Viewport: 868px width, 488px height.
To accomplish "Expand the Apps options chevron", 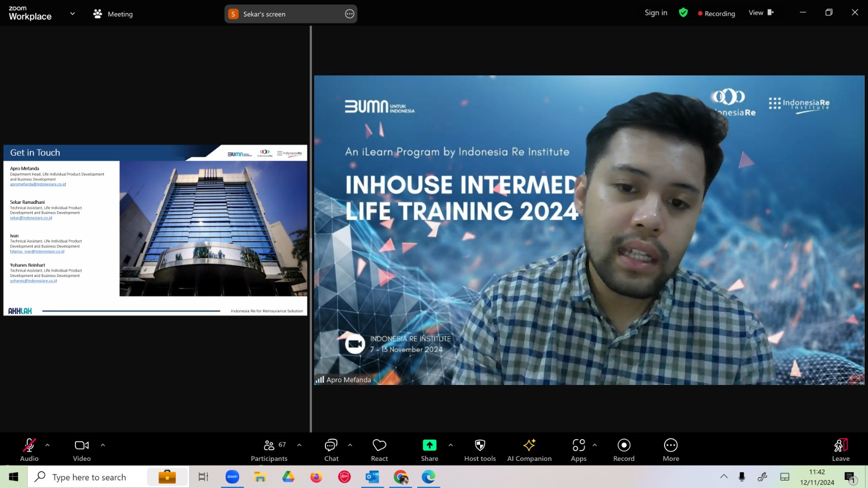I will click(x=595, y=445).
